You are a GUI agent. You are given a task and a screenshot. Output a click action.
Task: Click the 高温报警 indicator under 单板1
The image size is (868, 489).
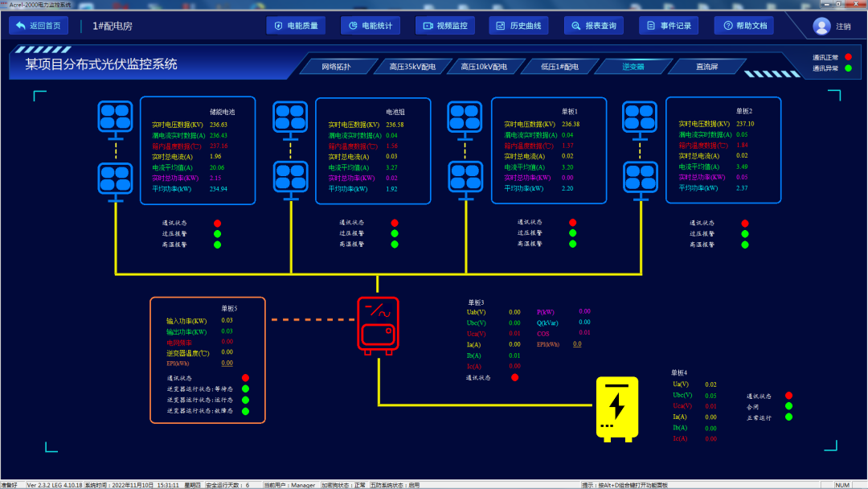[x=572, y=243]
